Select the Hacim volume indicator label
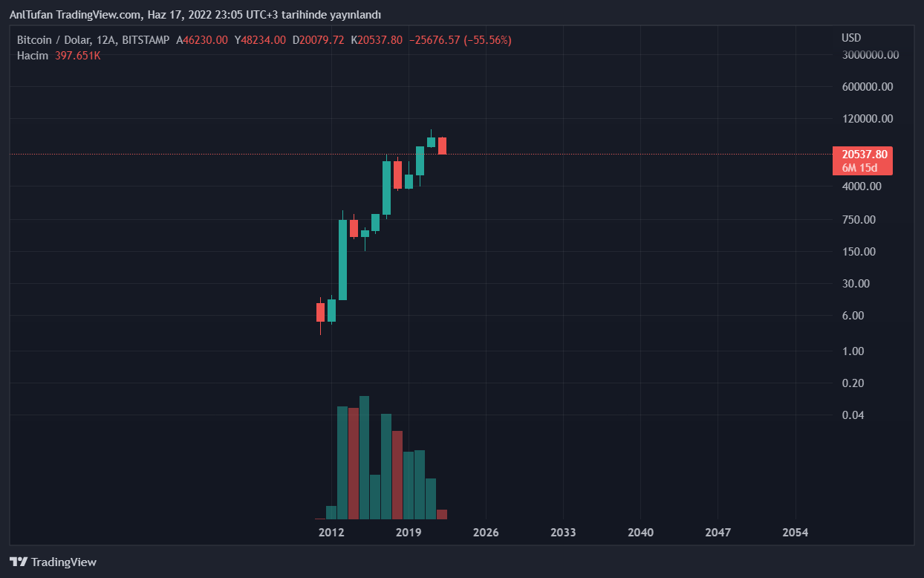The width and height of the screenshot is (924, 578). [33, 56]
